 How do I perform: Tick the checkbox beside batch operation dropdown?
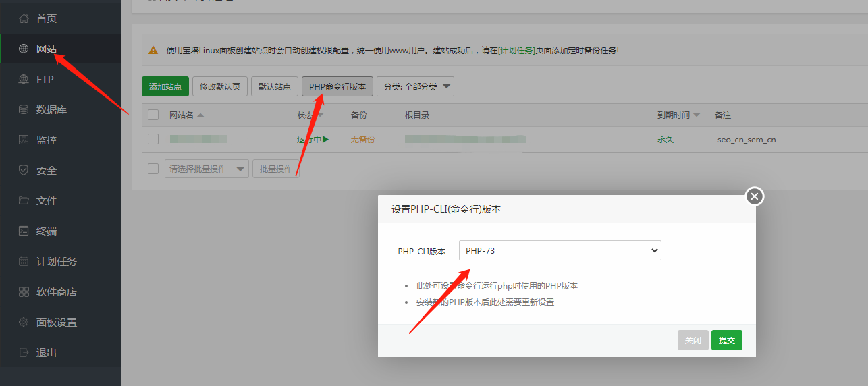click(153, 169)
